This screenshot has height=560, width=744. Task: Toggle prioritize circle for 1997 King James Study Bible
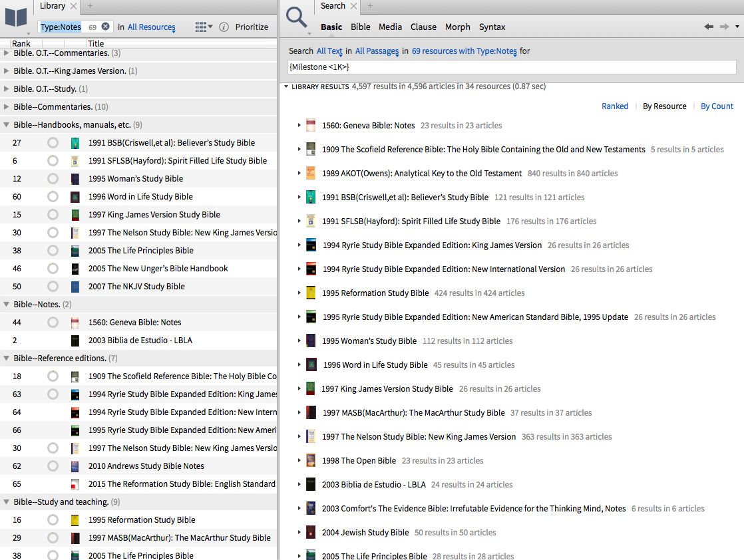[x=53, y=215]
